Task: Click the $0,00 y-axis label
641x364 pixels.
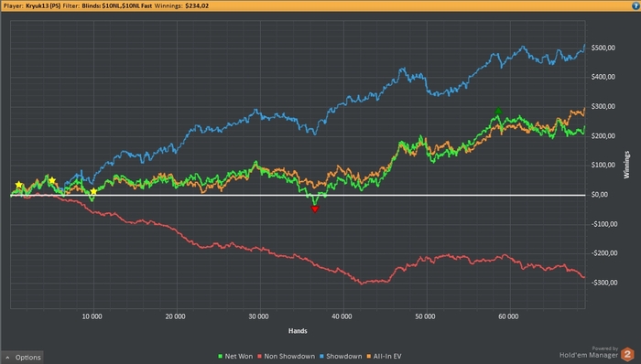Action: coord(599,195)
